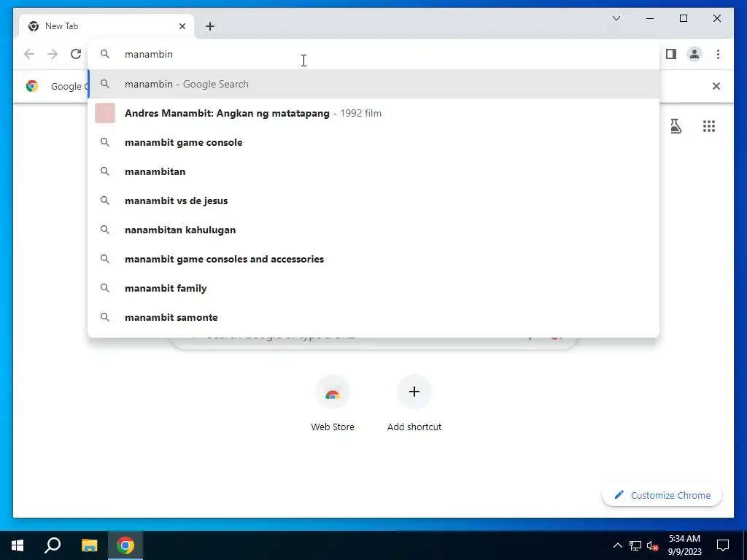Select the New Tab tab

point(107,26)
